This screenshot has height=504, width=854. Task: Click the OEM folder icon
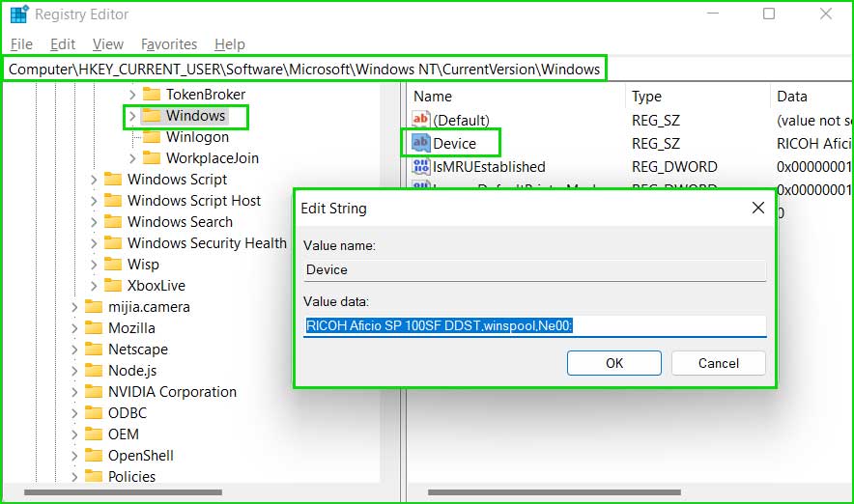pos(94,434)
